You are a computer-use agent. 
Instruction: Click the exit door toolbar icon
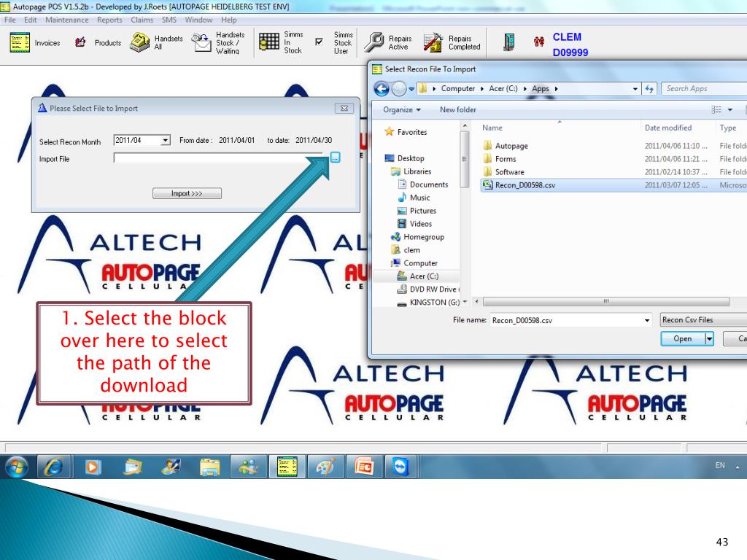[x=509, y=42]
